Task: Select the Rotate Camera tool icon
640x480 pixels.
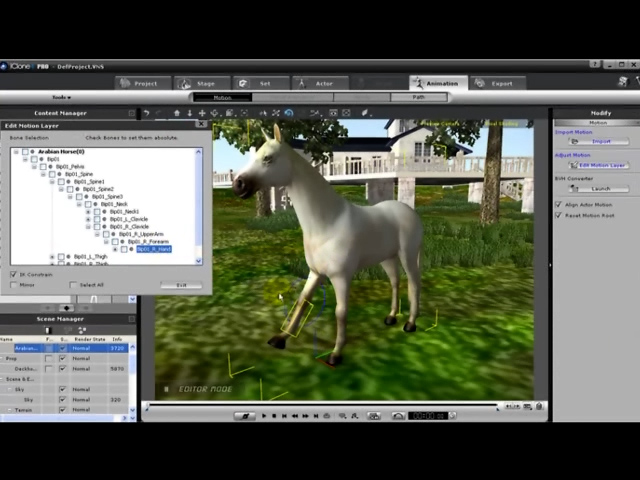Action: tap(215, 113)
